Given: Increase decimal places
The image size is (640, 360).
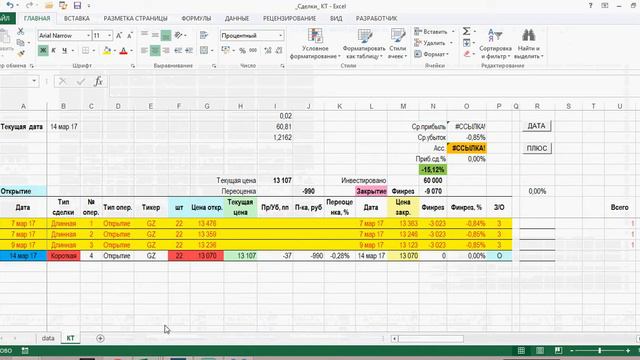Looking at the screenshot, I should click(x=268, y=51).
